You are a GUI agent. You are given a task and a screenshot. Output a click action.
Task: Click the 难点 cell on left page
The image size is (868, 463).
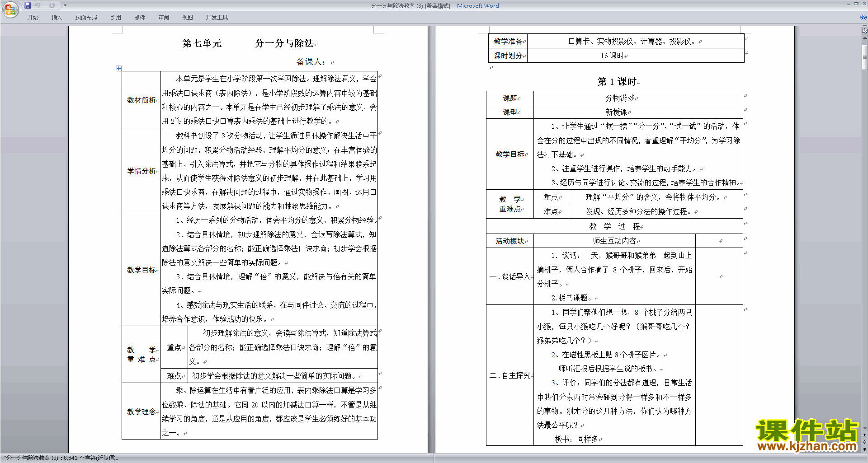coord(174,376)
